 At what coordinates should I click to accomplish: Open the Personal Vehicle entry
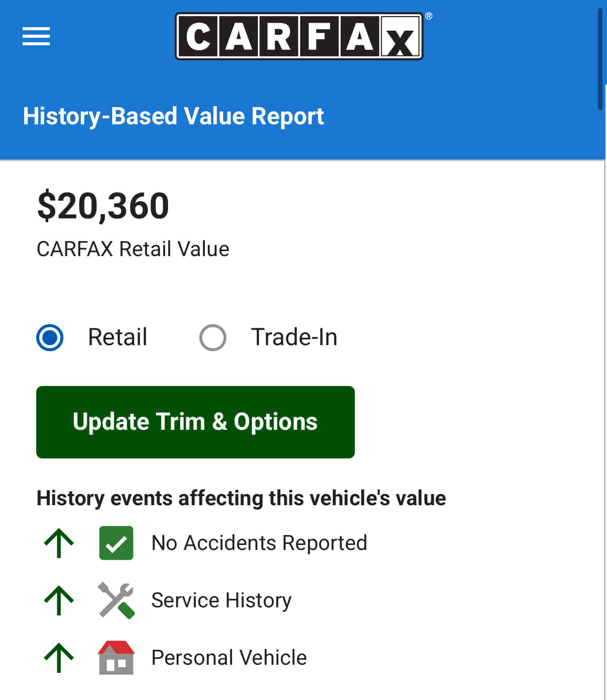click(229, 658)
